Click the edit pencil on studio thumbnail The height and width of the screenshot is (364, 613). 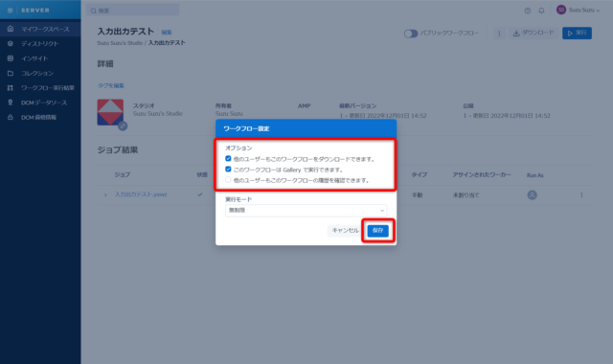(123, 125)
